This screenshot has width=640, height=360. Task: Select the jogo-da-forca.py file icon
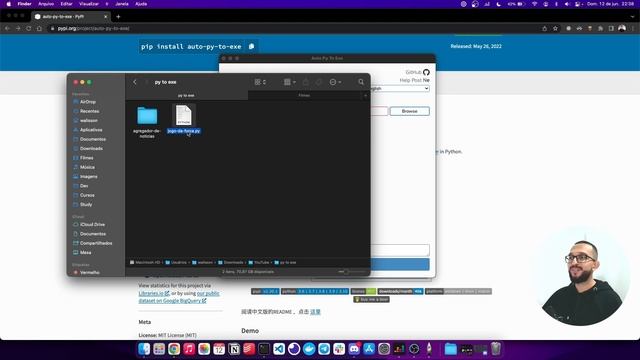[x=184, y=115]
